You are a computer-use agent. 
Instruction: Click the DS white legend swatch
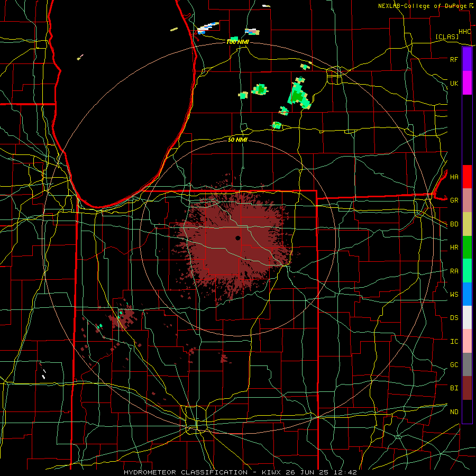[x=467, y=317]
